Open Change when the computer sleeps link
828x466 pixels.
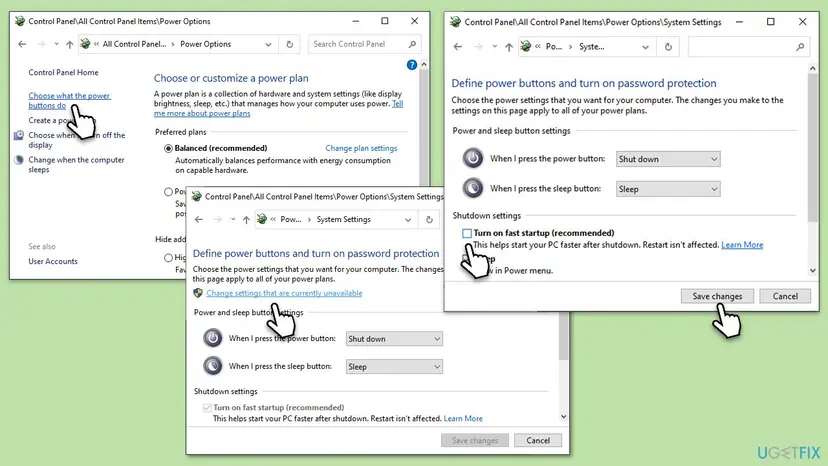(x=76, y=165)
